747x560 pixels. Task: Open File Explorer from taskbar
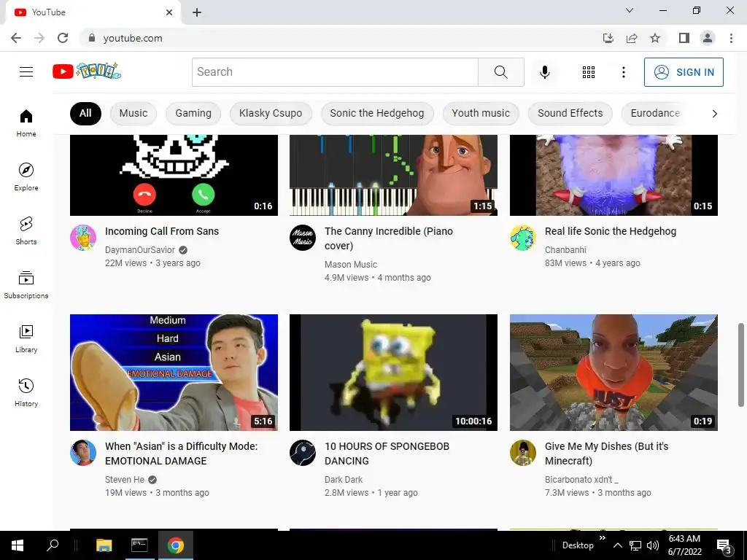104,545
